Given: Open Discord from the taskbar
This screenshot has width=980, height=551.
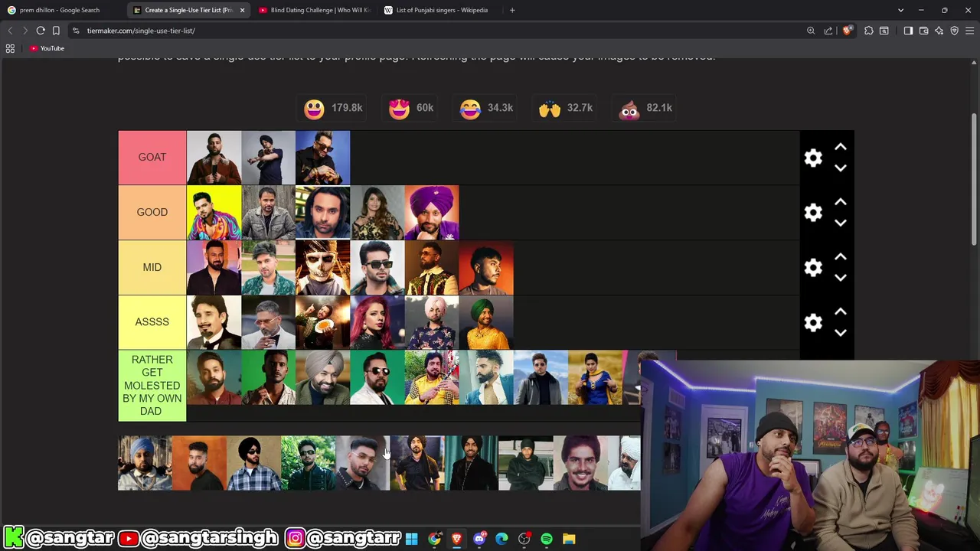Looking at the screenshot, I should pos(479,539).
